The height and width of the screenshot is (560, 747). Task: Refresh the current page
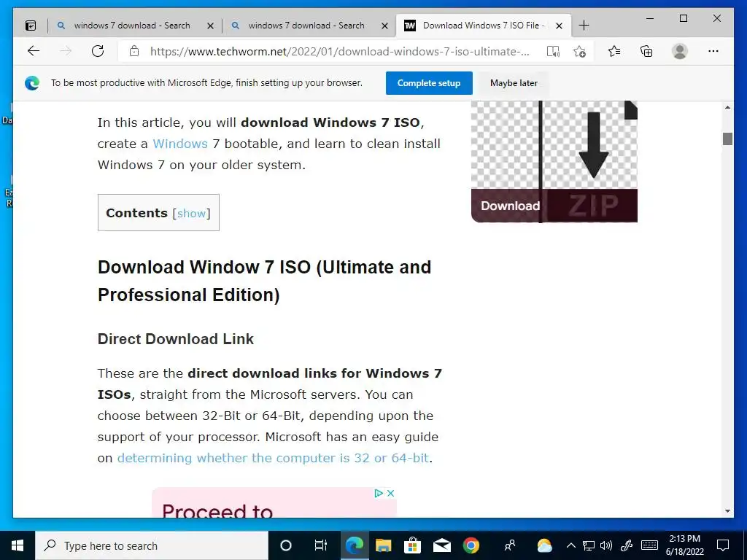[x=98, y=51]
